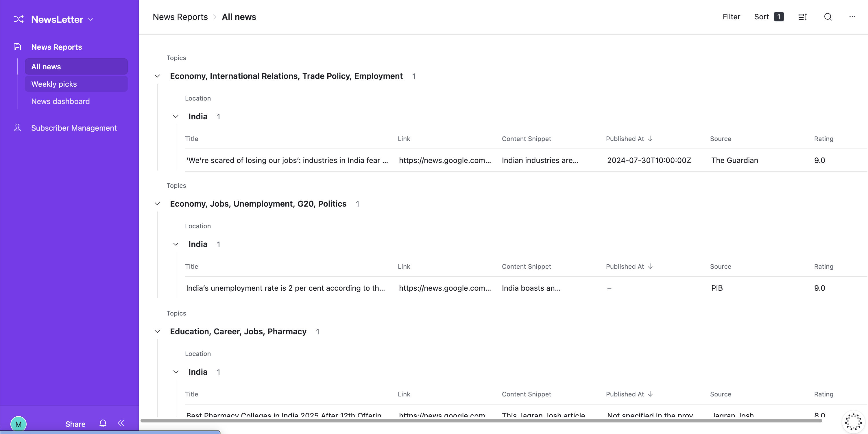
Task: Click the PIB source cell
Action: coord(717,288)
